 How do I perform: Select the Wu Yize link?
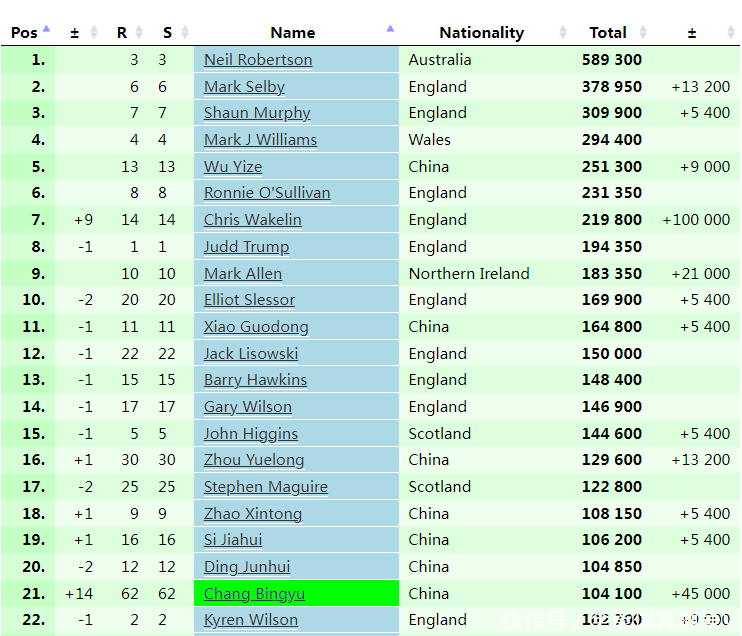pos(233,167)
